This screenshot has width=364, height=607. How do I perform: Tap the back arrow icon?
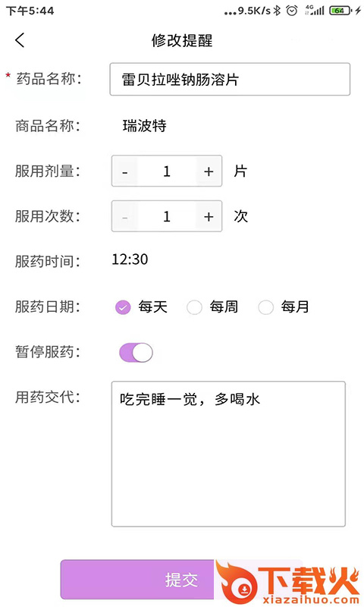click(x=20, y=40)
